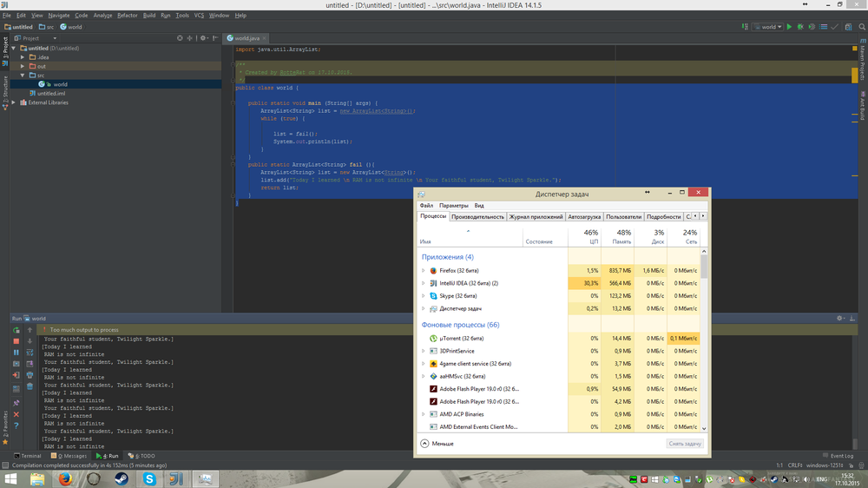
Task: Stop the running process with red square
Action: (x=16, y=341)
